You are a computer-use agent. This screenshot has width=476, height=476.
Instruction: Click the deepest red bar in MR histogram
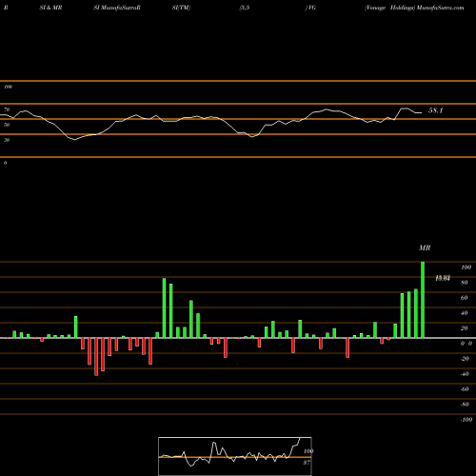pyautogui.click(x=96, y=357)
